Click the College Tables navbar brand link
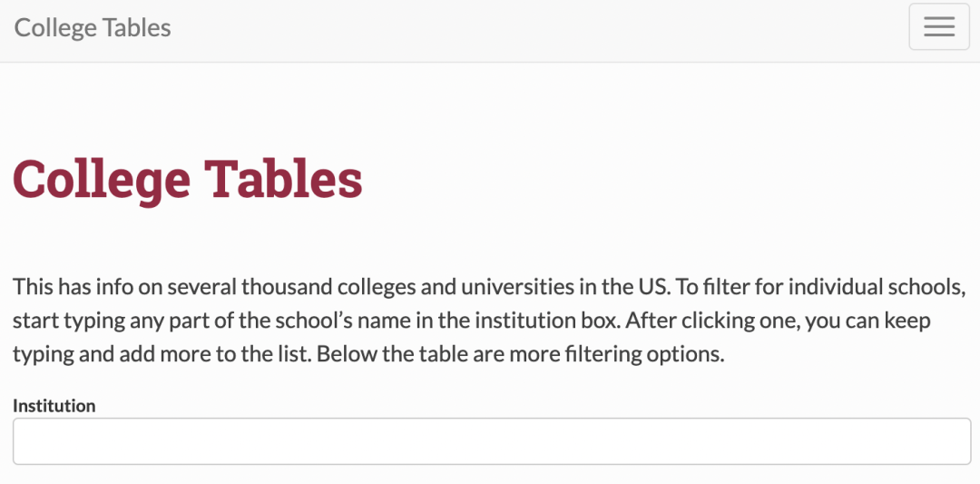980x484 pixels. [x=93, y=27]
